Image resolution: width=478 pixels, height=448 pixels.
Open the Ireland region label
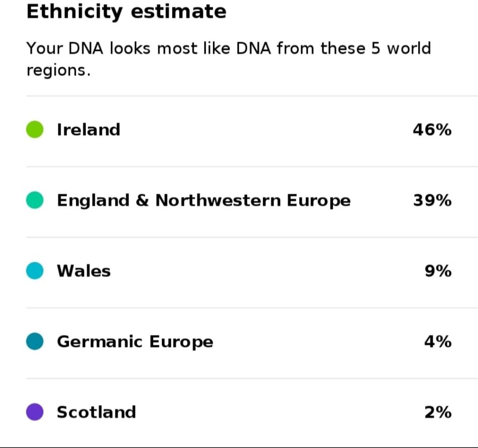coord(88,129)
